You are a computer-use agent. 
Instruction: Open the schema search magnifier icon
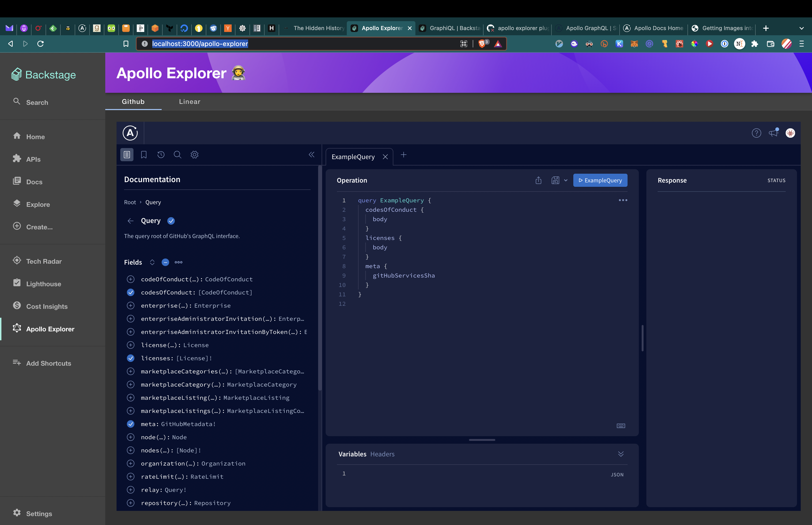[x=178, y=155]
